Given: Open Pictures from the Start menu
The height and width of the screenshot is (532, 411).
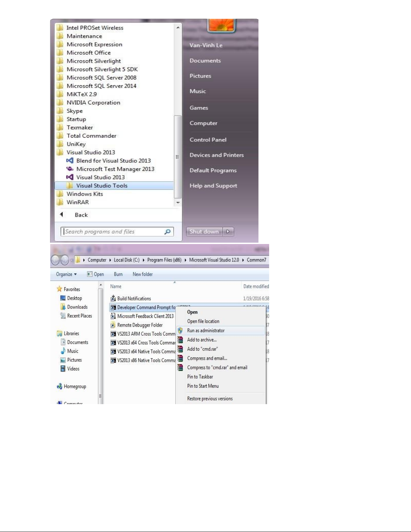Looking at the screenshot, I should (200, 76).
